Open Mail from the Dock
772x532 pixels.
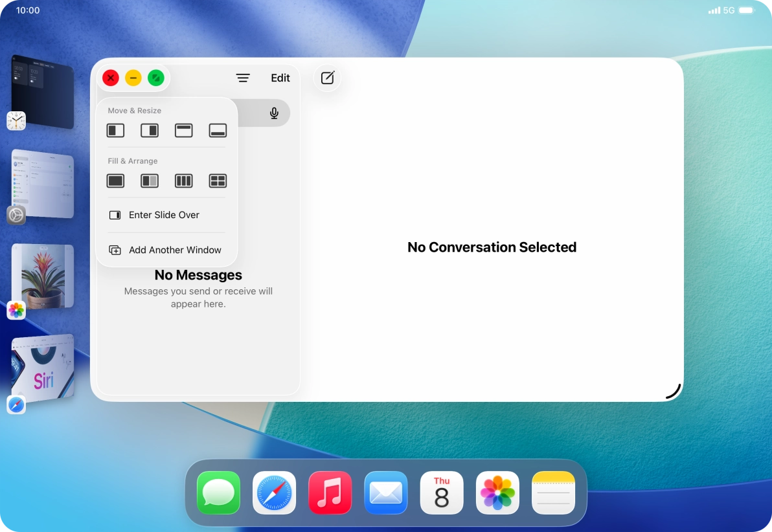tap(386, 493)
